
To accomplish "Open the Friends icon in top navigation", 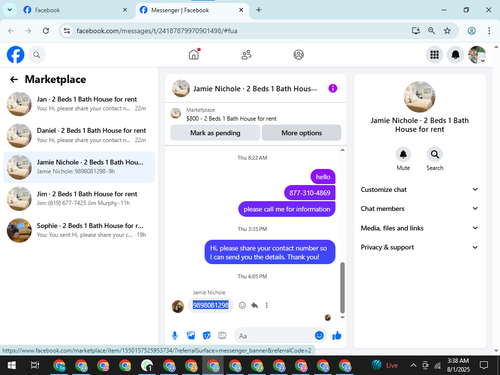I will [246, 55].
